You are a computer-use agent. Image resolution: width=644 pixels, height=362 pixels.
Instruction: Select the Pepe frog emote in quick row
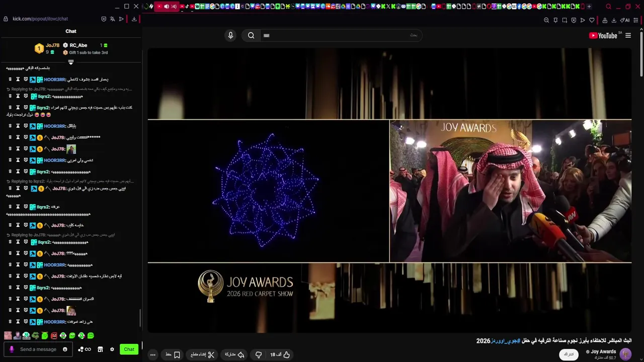[x=35, y=335]
